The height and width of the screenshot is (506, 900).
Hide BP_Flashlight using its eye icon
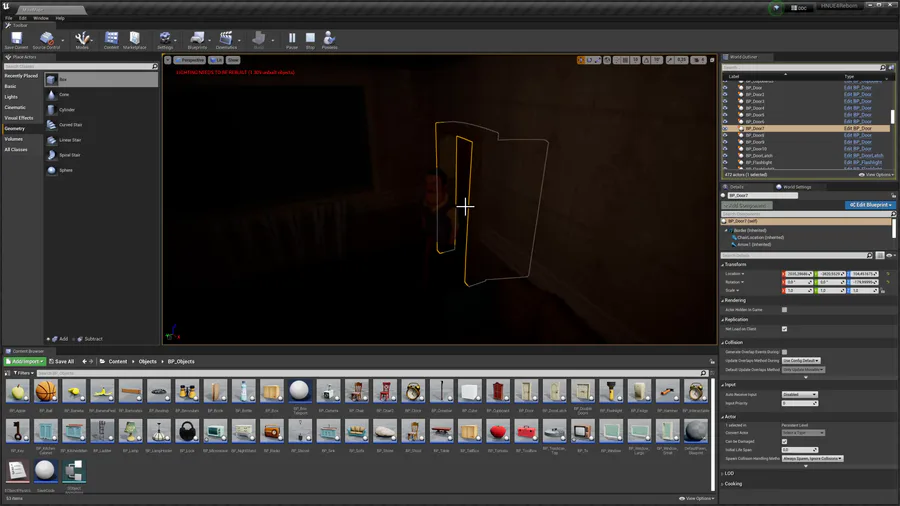tap(725, 162)
